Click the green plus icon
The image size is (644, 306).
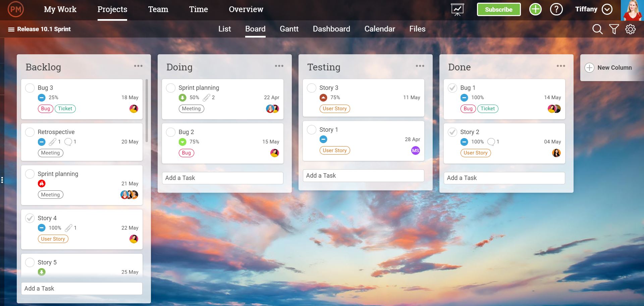coord(535,9)
